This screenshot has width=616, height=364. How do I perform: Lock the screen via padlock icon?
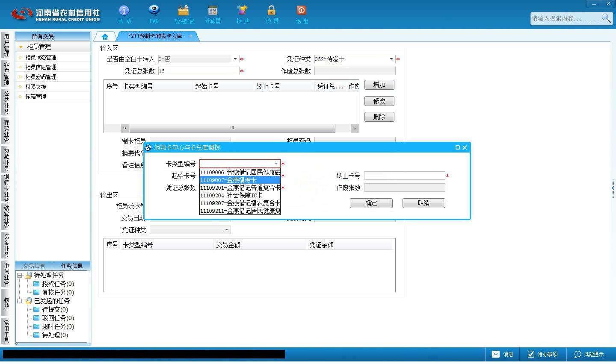[x=272, y=11]
